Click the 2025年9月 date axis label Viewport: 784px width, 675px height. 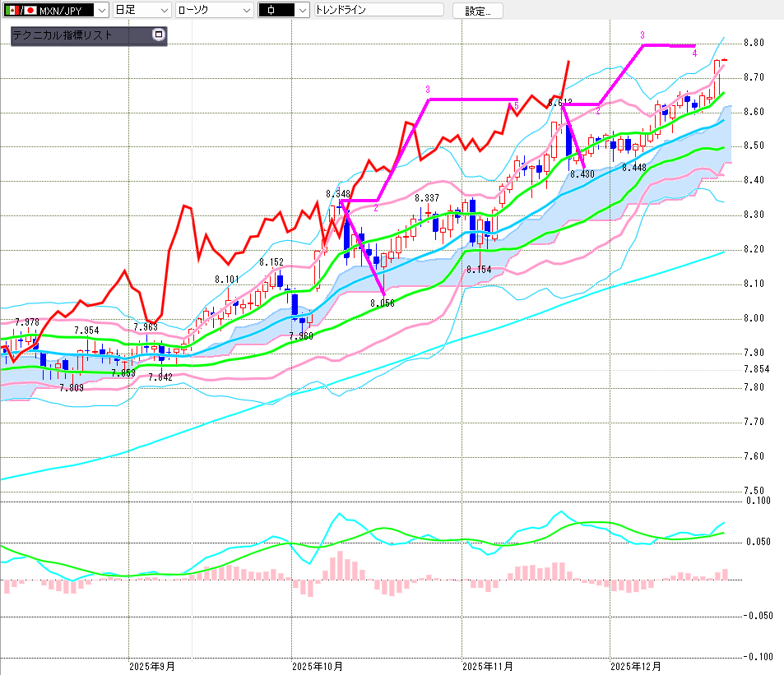tap(152, 665)
